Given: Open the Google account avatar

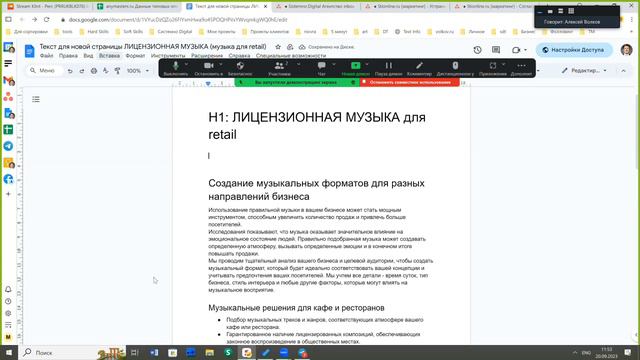Looking at the screenshot, I should click(627, 50).
